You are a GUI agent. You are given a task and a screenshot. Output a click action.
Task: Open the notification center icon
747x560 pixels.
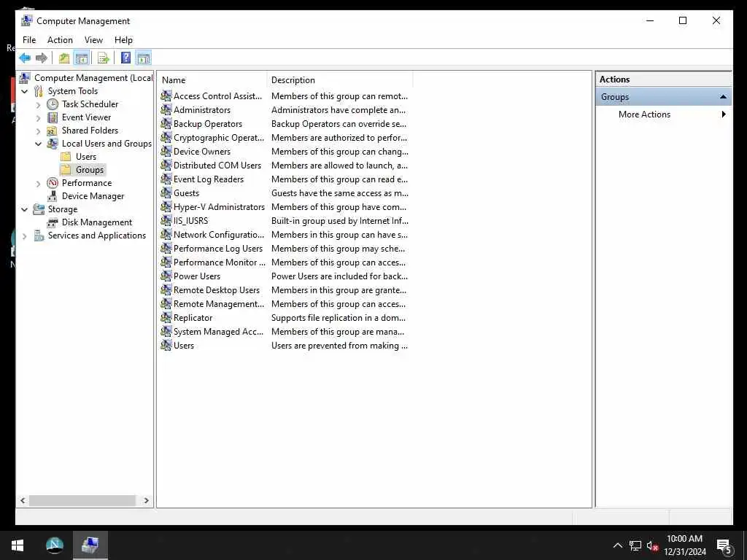point(724,546)
